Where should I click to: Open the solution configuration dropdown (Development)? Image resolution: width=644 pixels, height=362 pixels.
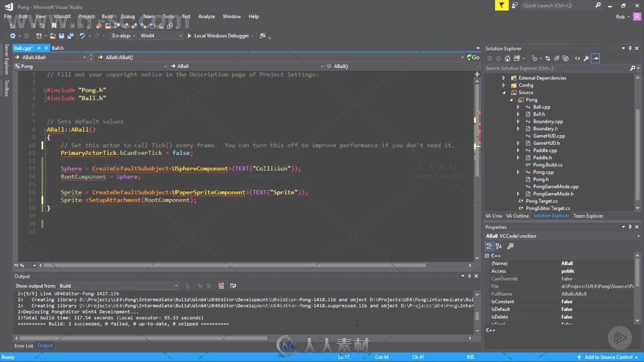[x=123, y=36]
